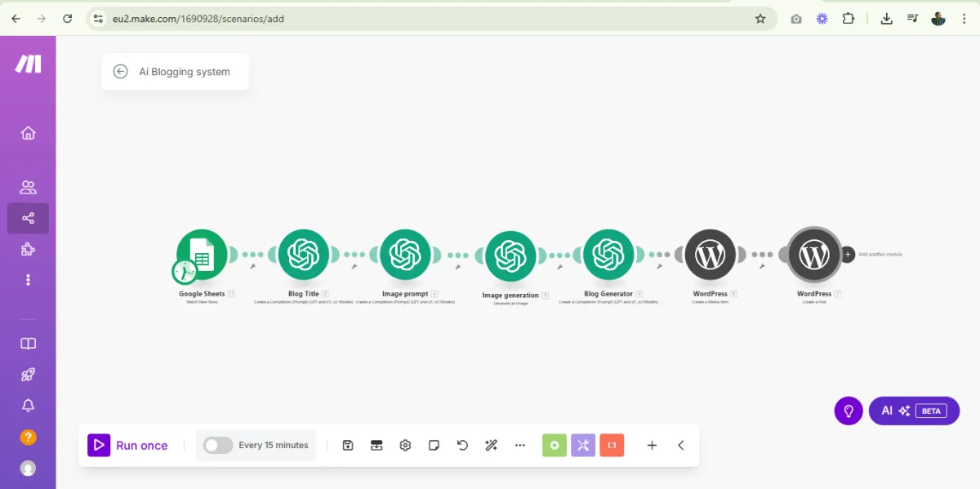Open the WordPress Create a Media Item module
Viewport: 980px width, 489px height.
(710, 255)
